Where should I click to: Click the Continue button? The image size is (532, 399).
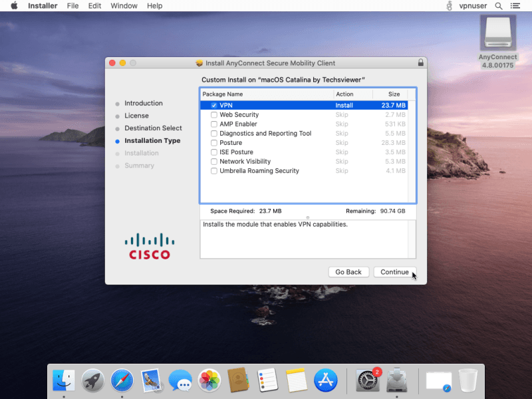click(x=394, y=272)
